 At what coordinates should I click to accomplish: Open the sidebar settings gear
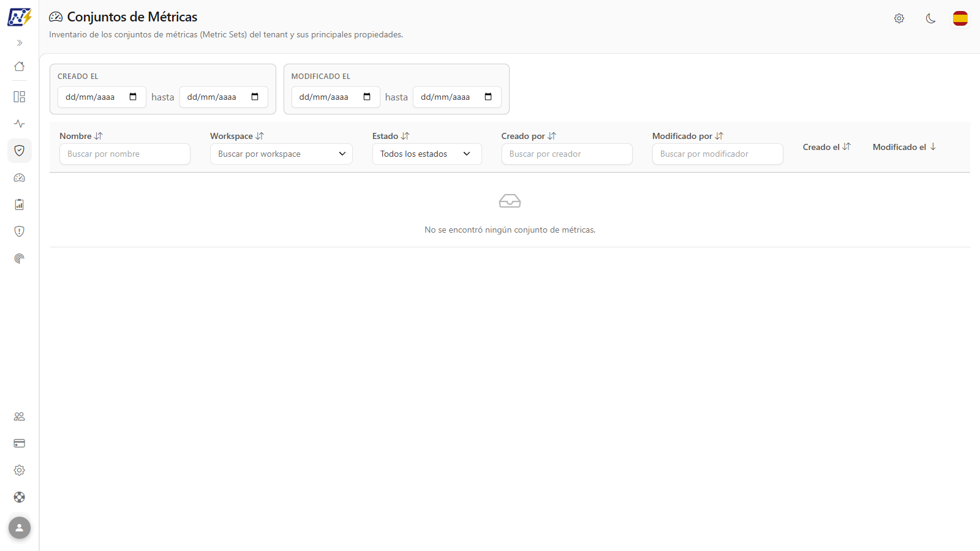20,470
